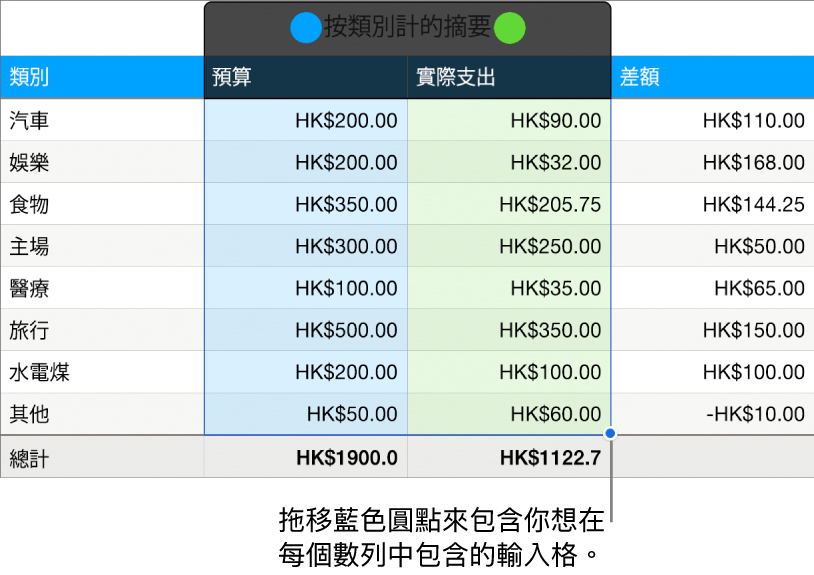Click budget cell HK$100.00 in the 醫療 row

pyautogui.click(x=306, y=288)
